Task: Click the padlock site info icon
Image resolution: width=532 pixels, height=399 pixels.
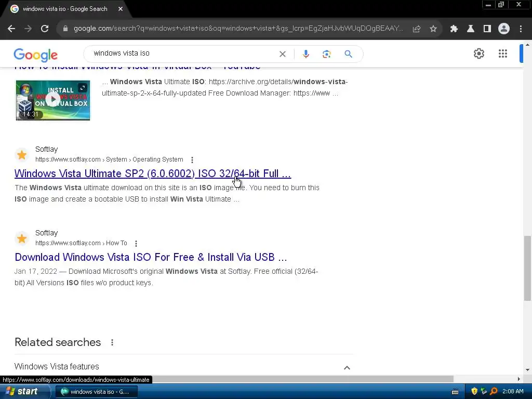Action: tap(65, 29)
